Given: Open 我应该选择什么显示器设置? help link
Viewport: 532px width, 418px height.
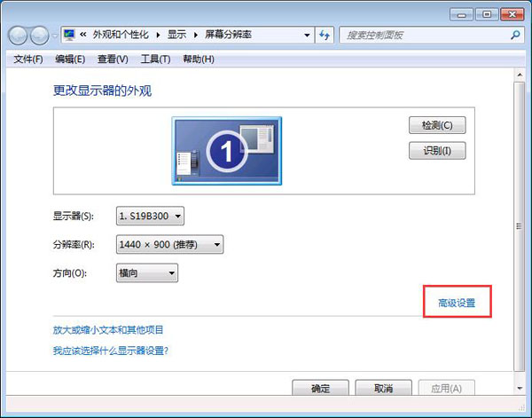Looking at the screenshot, I should [110, 351].
